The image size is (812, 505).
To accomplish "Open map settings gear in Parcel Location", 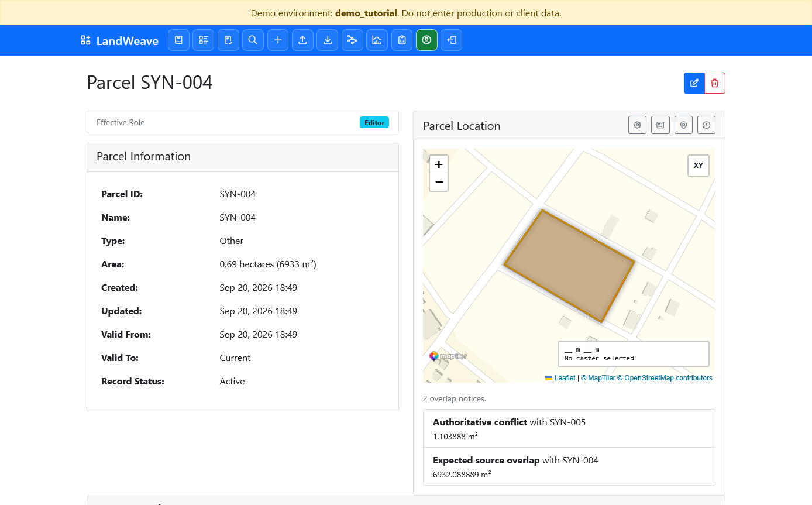I will 638,125.
